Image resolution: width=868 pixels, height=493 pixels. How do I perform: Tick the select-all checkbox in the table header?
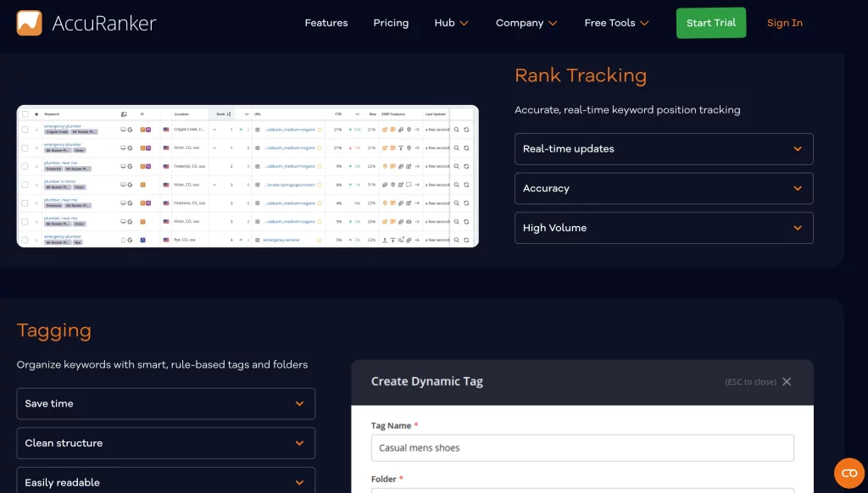tap(25, 114)
